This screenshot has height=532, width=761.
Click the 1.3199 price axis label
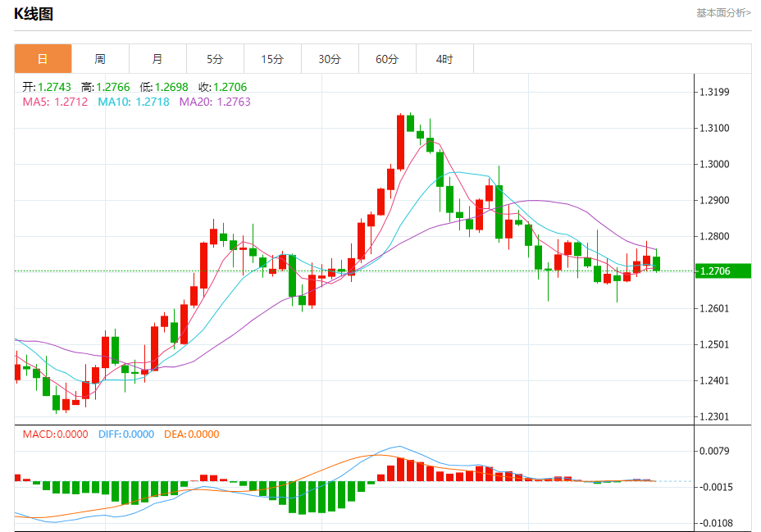pyautogui.click(x=714, y=92)
